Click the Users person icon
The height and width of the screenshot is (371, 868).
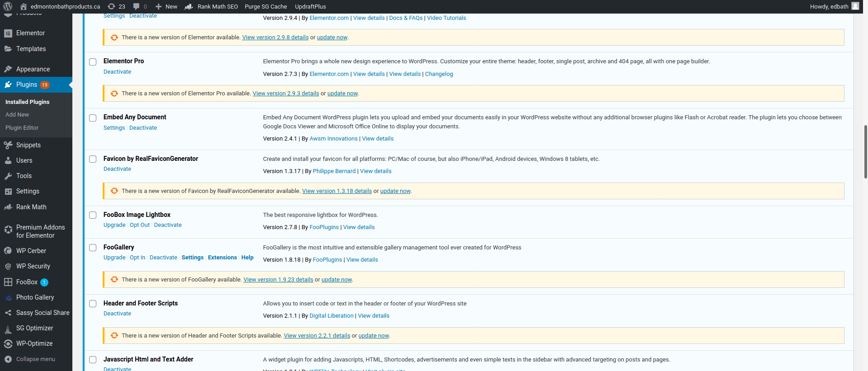click(x=8, y=160)
